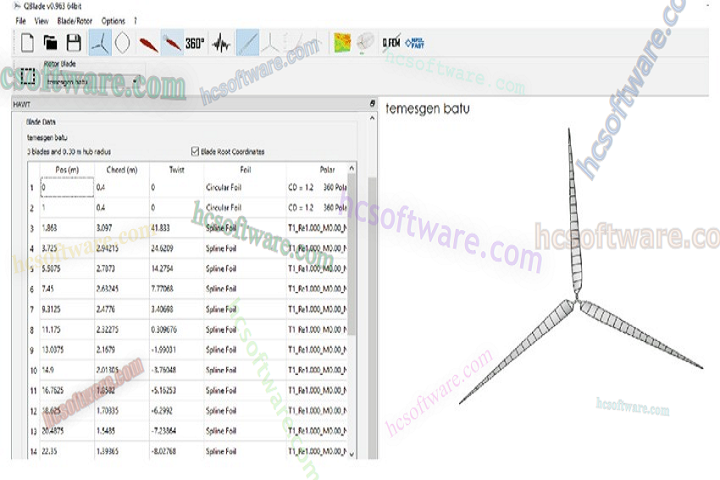Open the ? help menu
The image size is (720, 480).
(135, 21)
